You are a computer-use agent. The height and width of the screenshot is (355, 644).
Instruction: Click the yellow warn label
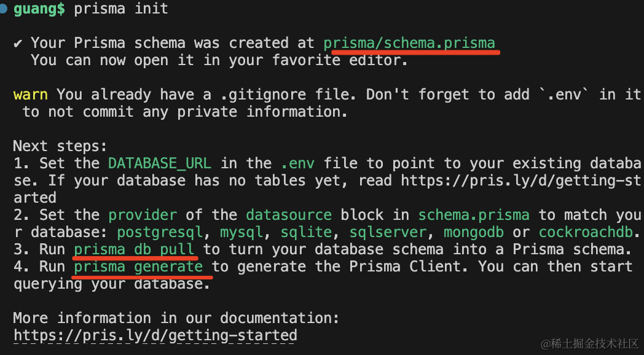(x=30, y=95)
